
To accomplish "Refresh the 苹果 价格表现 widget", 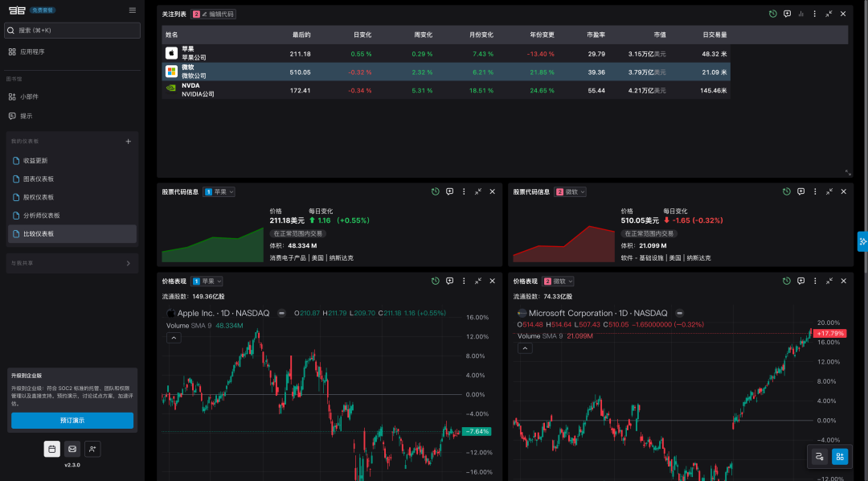I will pos(436,282).
